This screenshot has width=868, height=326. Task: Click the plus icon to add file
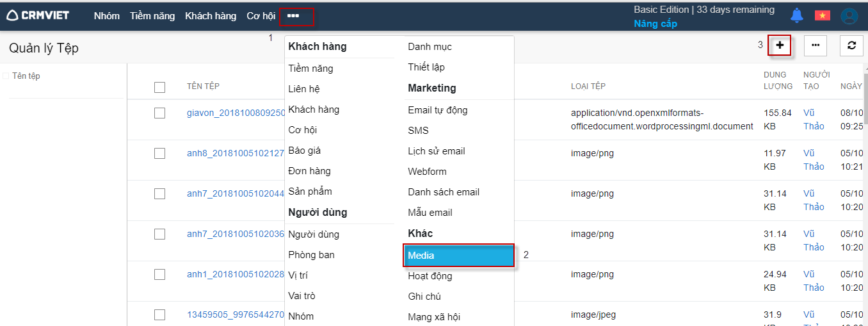click(x=780, y=45)
